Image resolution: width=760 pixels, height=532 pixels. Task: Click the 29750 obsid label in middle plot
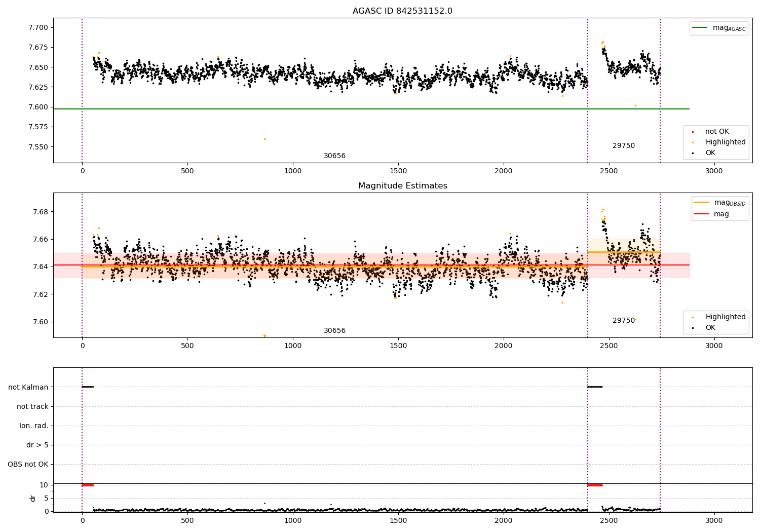click(x=623, y=321)
